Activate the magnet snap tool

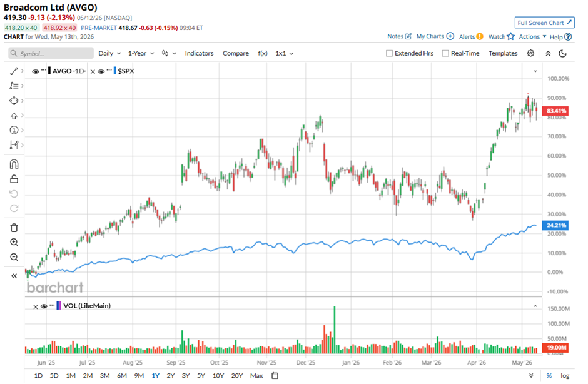14,164
